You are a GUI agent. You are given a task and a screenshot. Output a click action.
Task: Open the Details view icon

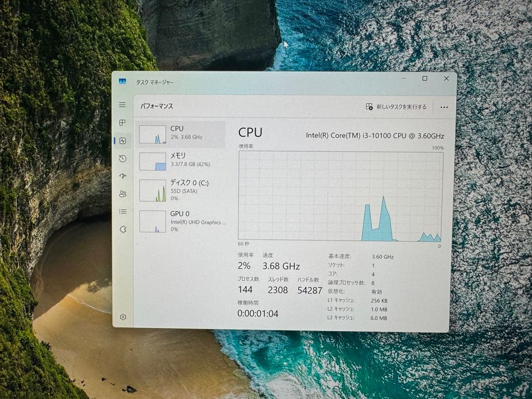(122, 211)
